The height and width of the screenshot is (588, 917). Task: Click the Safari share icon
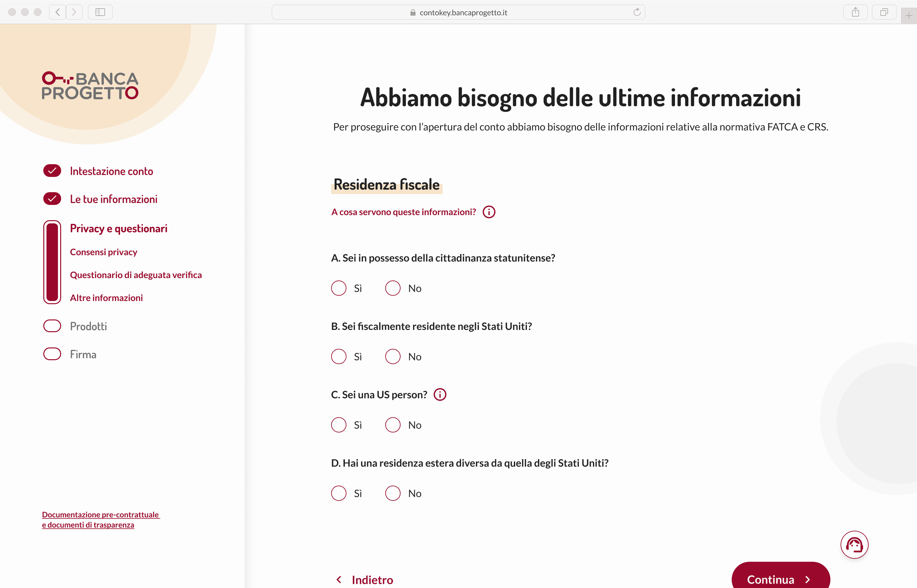855,12
